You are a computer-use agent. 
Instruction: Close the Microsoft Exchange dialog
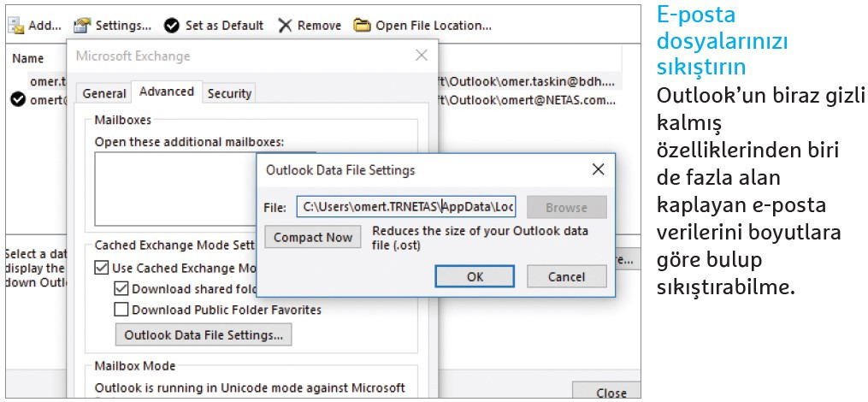[x=422, y=56]
